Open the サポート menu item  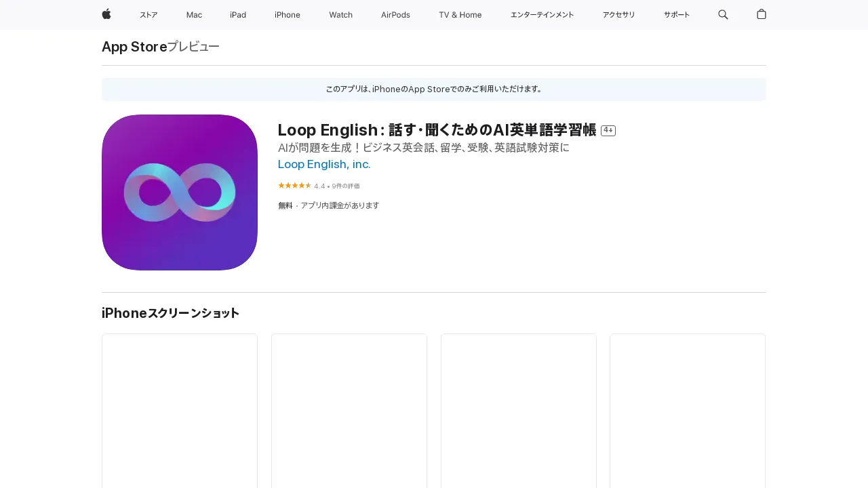(676, 14)
